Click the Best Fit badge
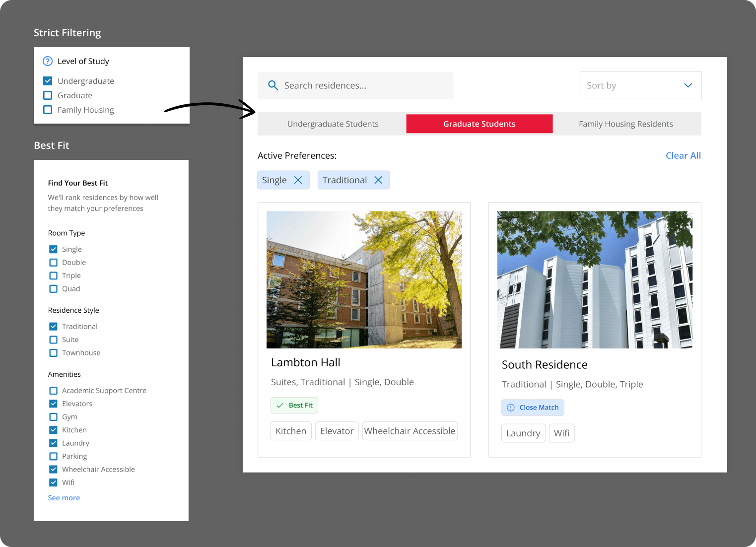Screen dimensions: 756x547 coord(294,406)
